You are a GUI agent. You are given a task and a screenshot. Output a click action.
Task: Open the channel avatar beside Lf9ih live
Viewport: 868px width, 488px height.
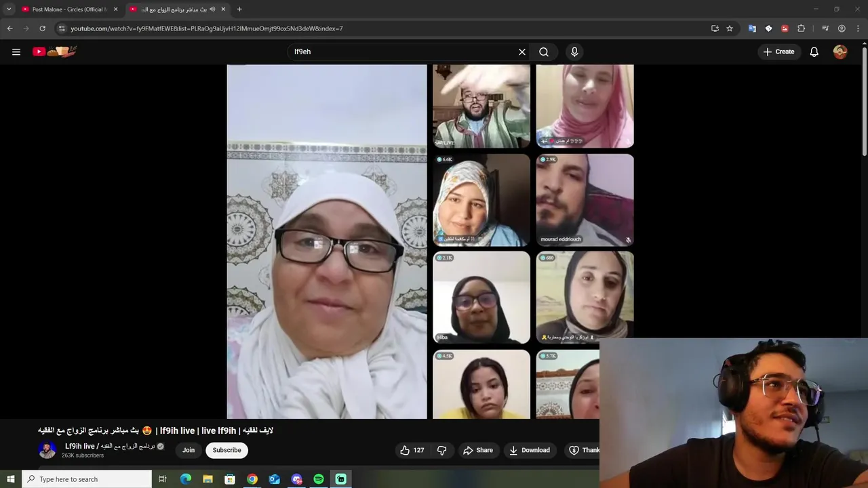[x=47, y=450]
